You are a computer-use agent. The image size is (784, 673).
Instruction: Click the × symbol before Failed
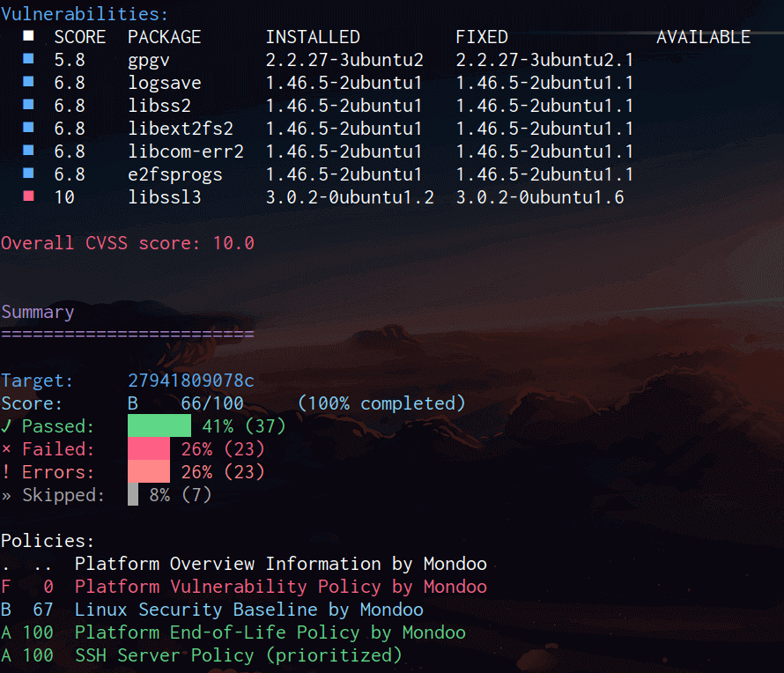tap(6, 450)
